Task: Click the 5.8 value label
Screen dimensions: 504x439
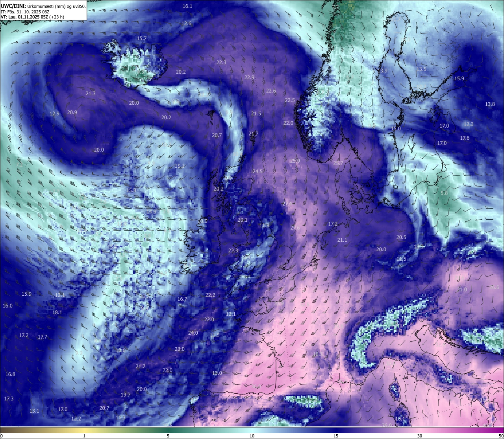Action: pyautogui.click(x=444, y=193)
